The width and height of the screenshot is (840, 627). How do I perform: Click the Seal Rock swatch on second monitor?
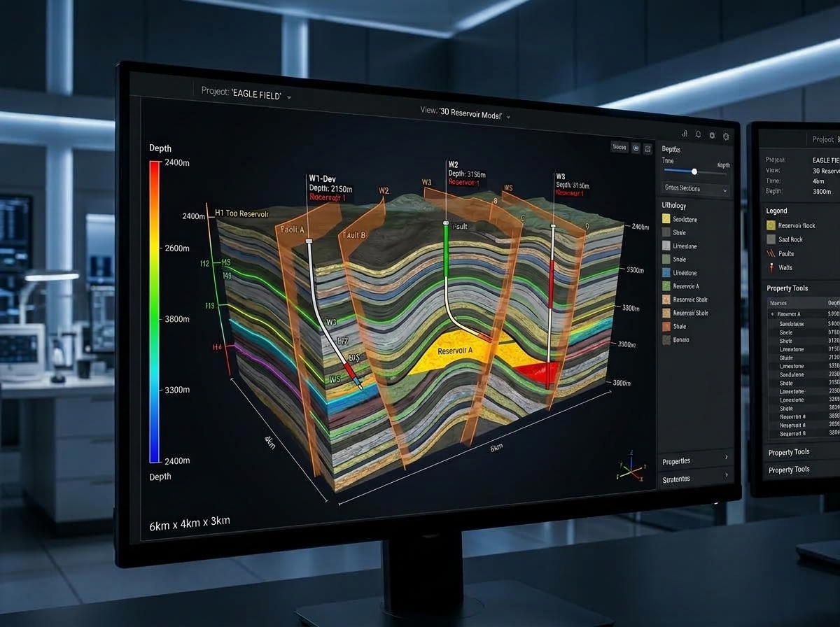[772, 239]
